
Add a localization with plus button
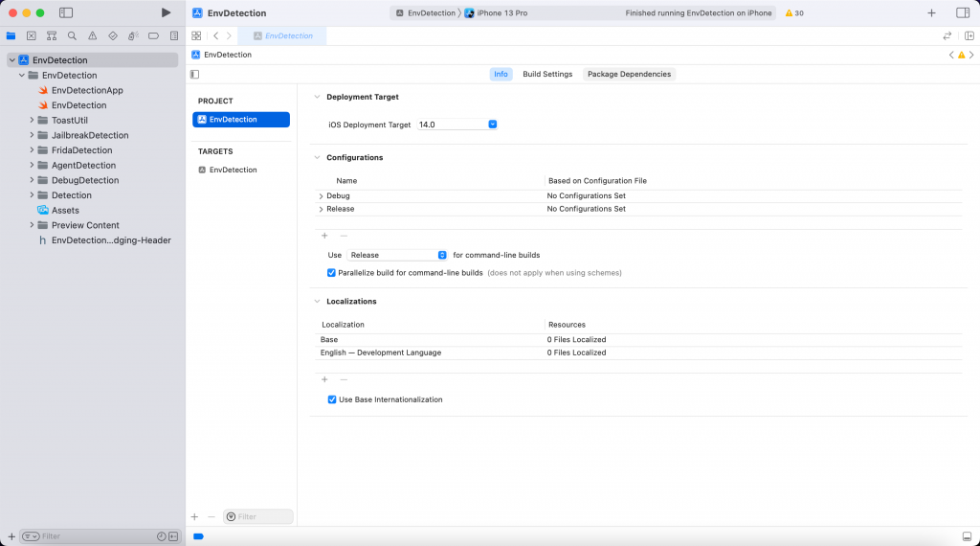[324, 379]
